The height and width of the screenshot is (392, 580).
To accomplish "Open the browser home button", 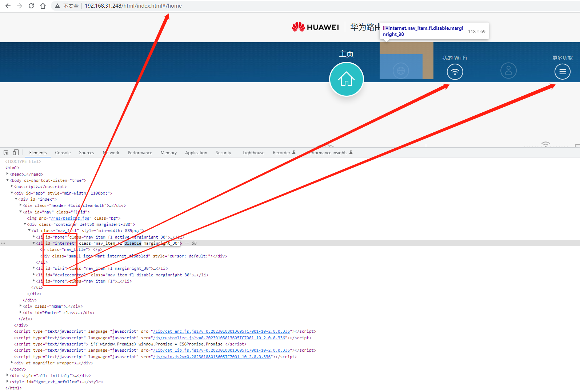I will pyautogui.click(x=43, y=6).
